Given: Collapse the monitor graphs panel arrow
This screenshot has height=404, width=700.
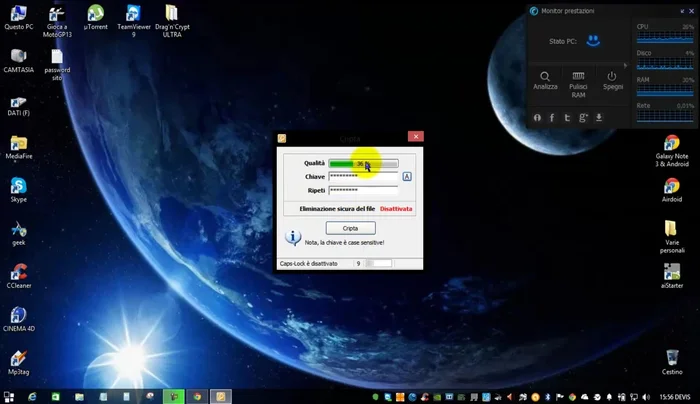Looking at the screenshot, I should [627, 66].
